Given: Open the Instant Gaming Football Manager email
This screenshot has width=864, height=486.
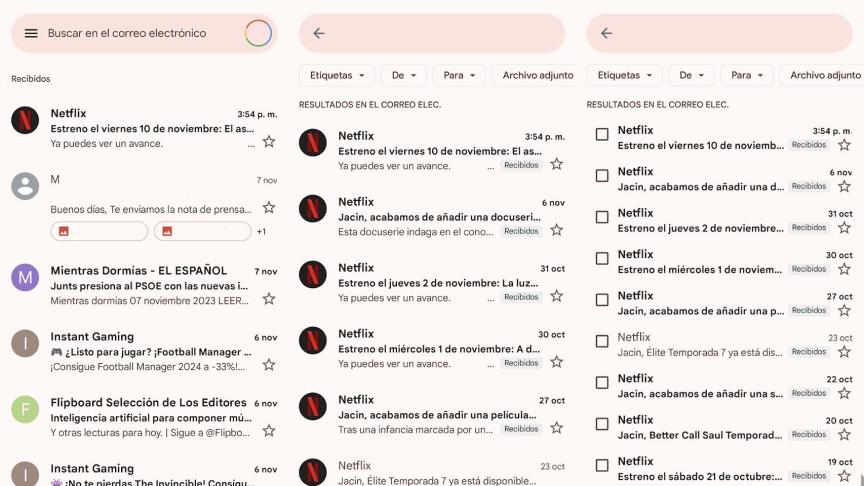Looking at the screenshot, I should tap(150, 352).
